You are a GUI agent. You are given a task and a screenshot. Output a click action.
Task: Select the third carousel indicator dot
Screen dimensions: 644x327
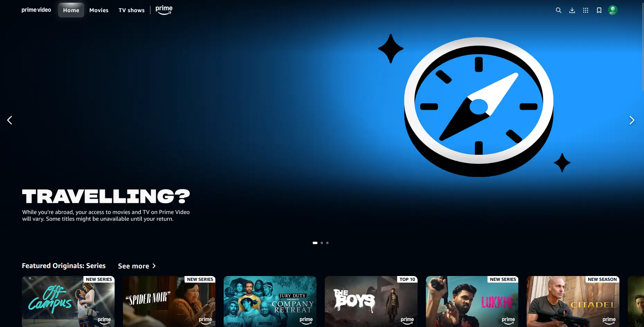[327, 243]
